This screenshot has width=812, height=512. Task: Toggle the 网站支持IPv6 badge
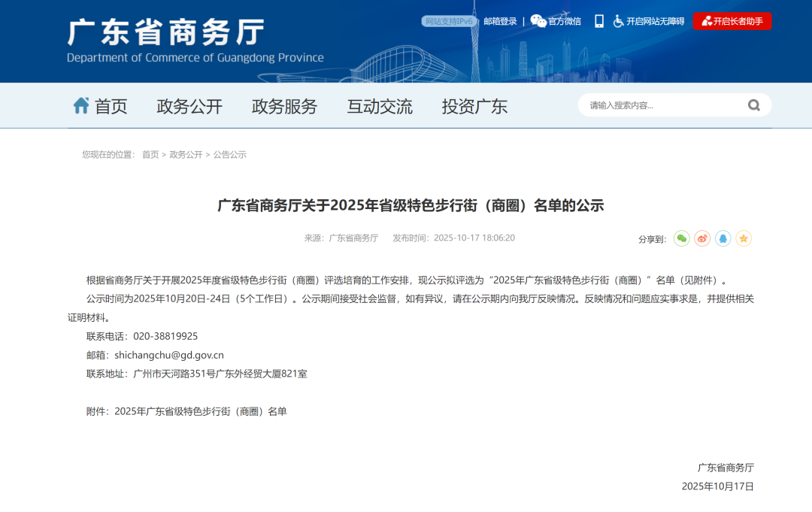click(x=448, y=21)
